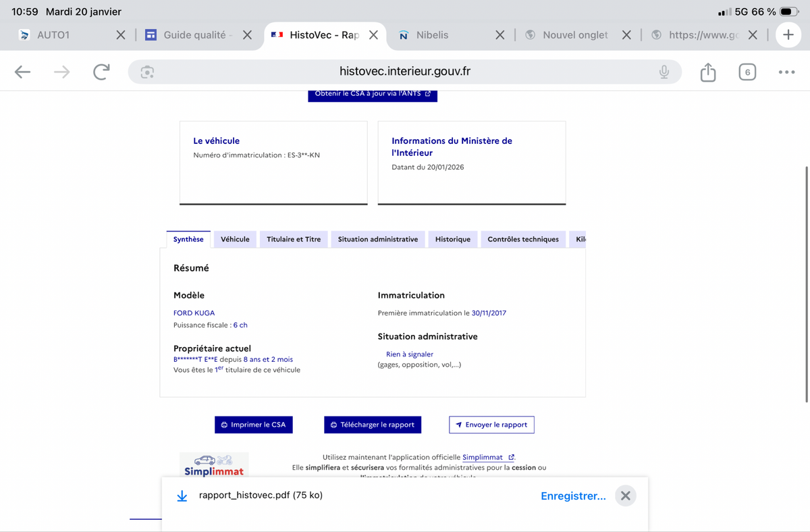Open the Titulaire et Titre tab

point(294,239)
